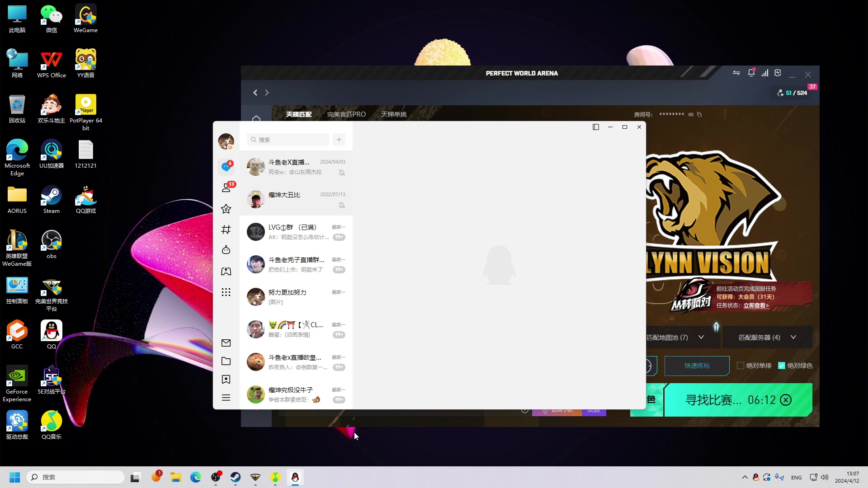Open the UU加速器 desktop shortcut

[x=52, y=154]
